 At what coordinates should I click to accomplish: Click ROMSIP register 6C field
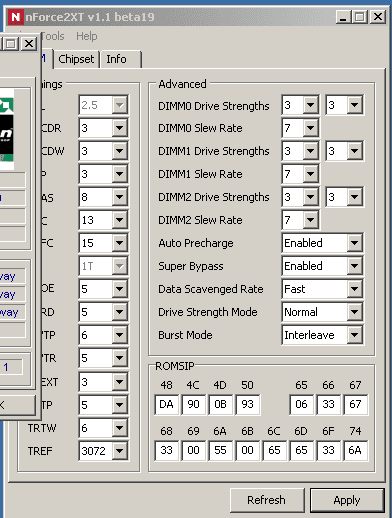pos(274,451)
